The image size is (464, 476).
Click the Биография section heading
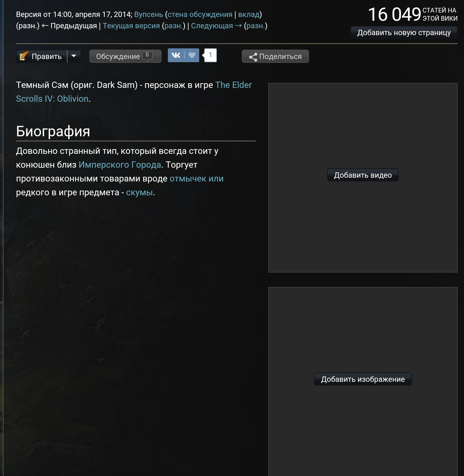pos(53,131)
